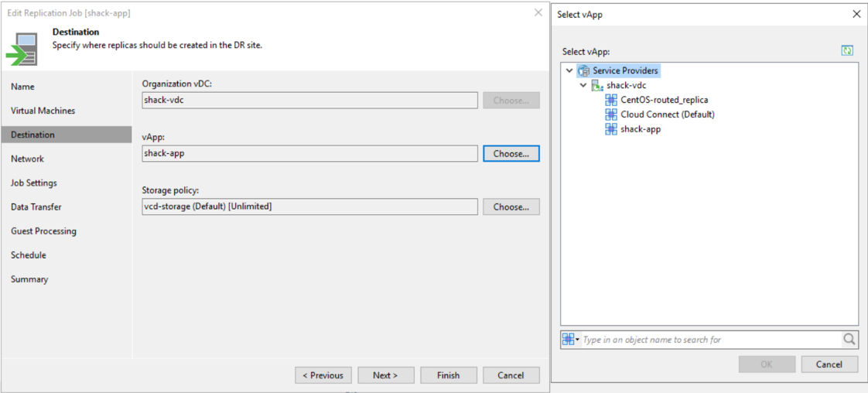Click the Cloud Connect (Default) vApp icon
The width and height of the screenshot is (868, 393).
point(611,114)
